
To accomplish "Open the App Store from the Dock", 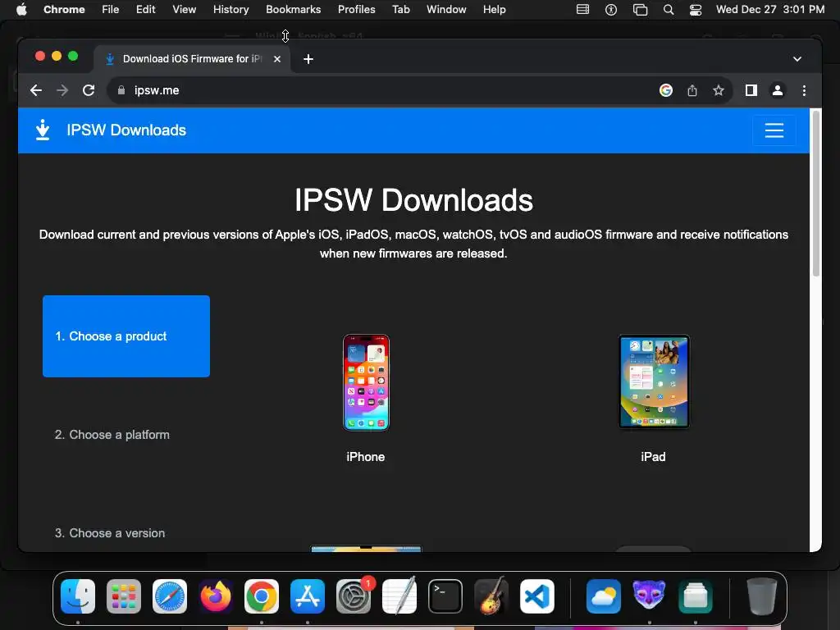I will pos(308,596).
